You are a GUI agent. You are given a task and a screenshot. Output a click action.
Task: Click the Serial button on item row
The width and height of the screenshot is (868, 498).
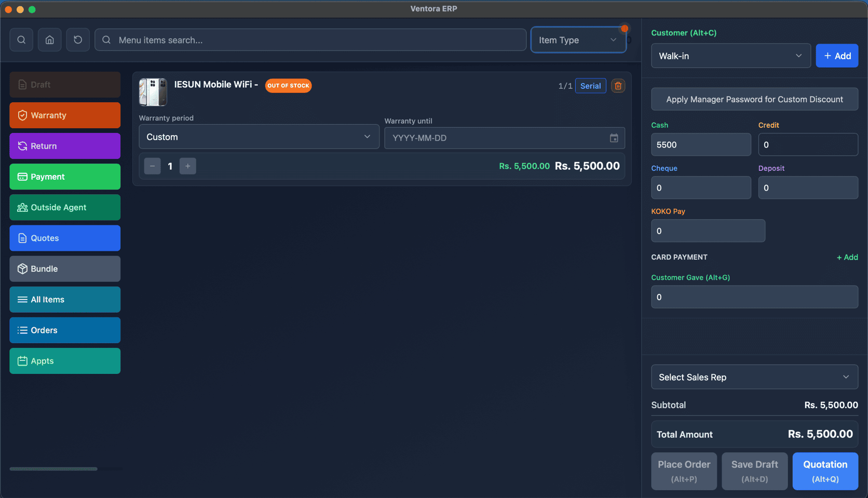coord(590,86)
